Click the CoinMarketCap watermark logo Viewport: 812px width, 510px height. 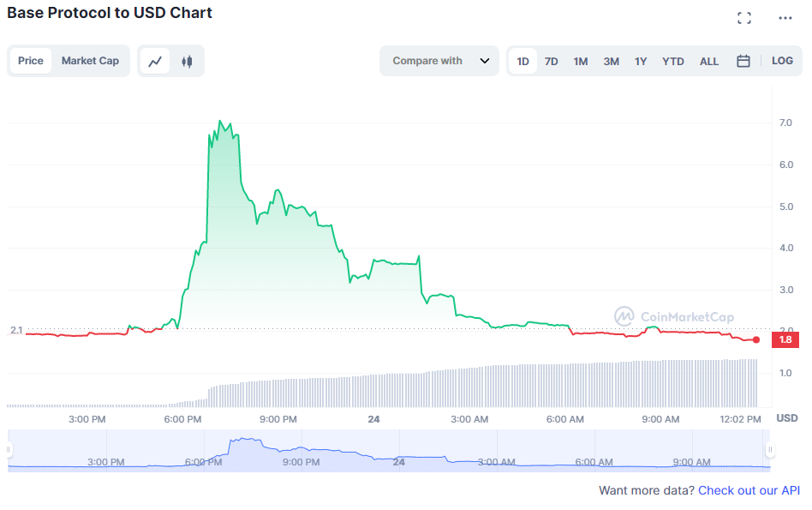[x=674, y=317]
